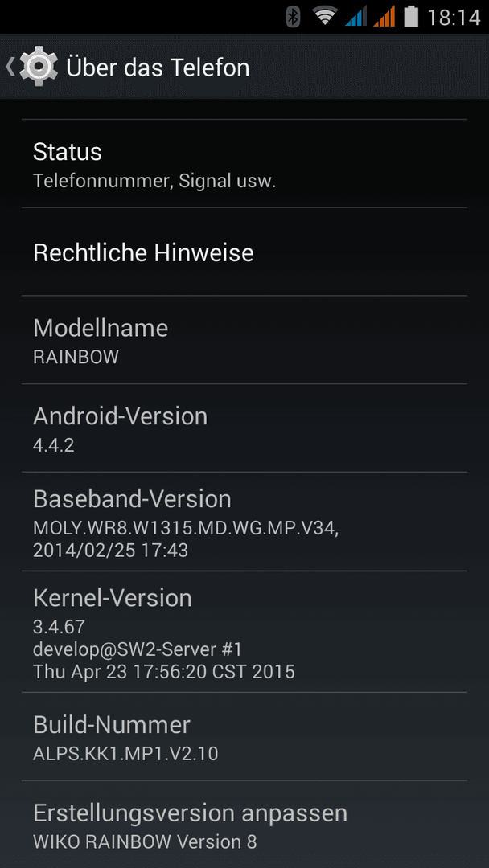
Task: Tap the blue SIM signal strength icon
Action: pyautogui.click(x=356, y=17)
